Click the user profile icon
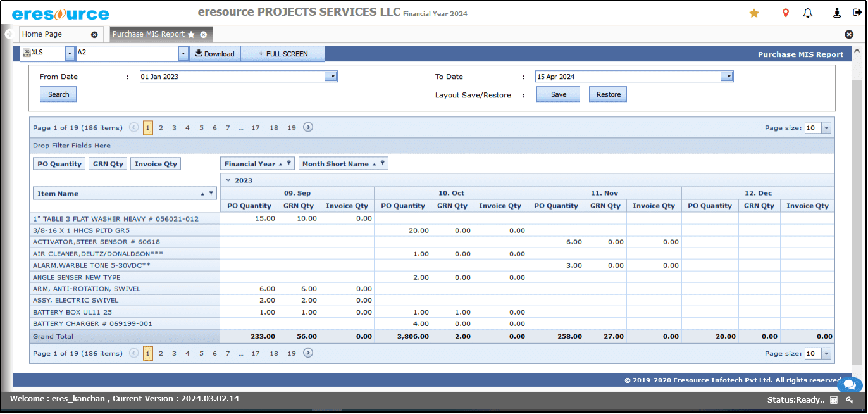The image size is (868, 414). pos(837,13)
